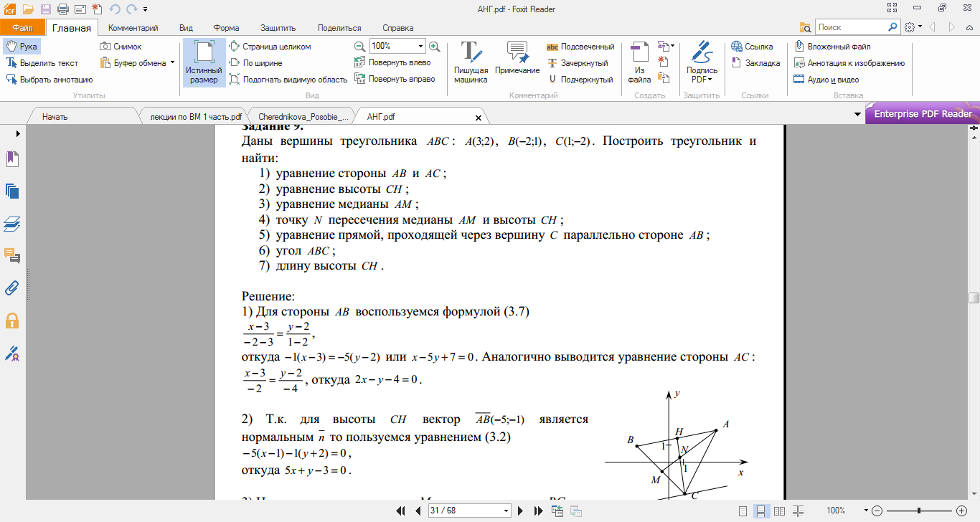Rotate the page with Повернуть влево
980x522 pixels.
(x=393, y=63)
